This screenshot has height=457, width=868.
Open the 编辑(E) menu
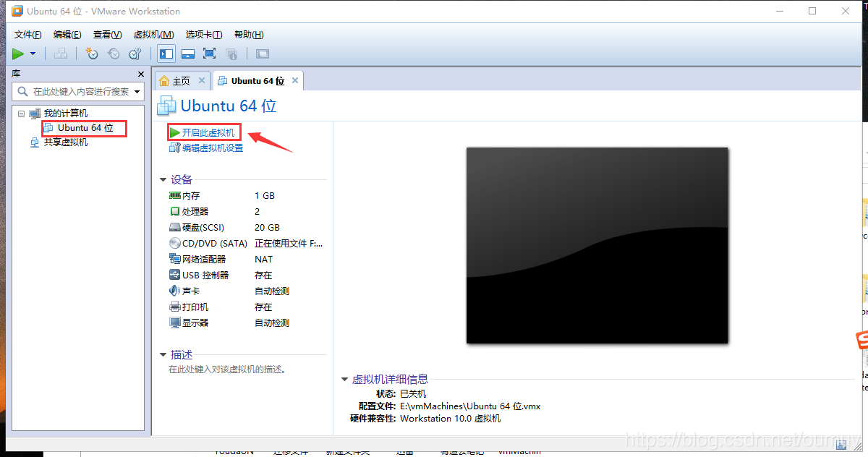click(x=67, y=35)
